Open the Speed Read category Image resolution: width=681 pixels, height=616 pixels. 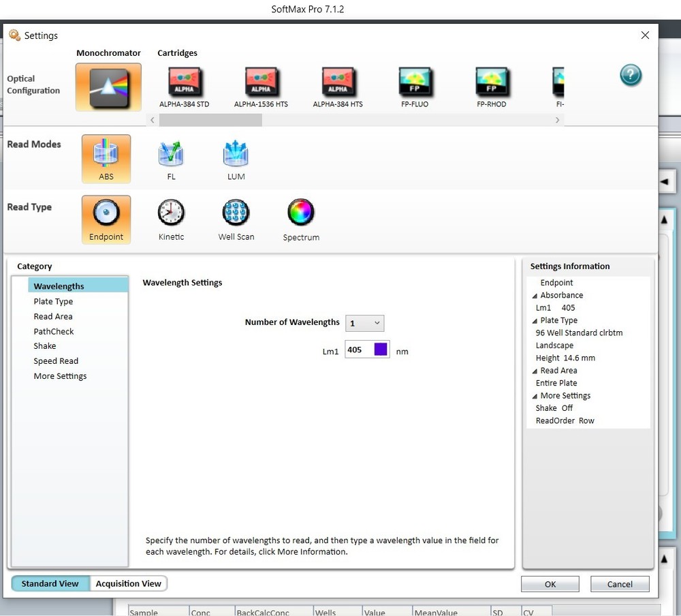pyautogui.click(x=56, y=361)
